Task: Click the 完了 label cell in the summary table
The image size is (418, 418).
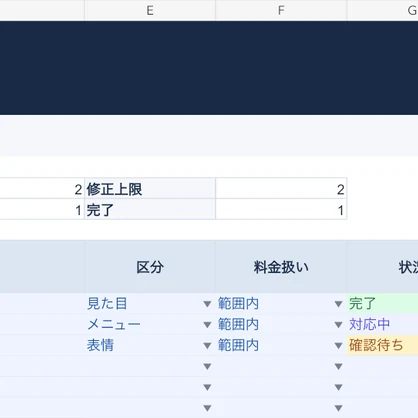Action: [150, 209]
